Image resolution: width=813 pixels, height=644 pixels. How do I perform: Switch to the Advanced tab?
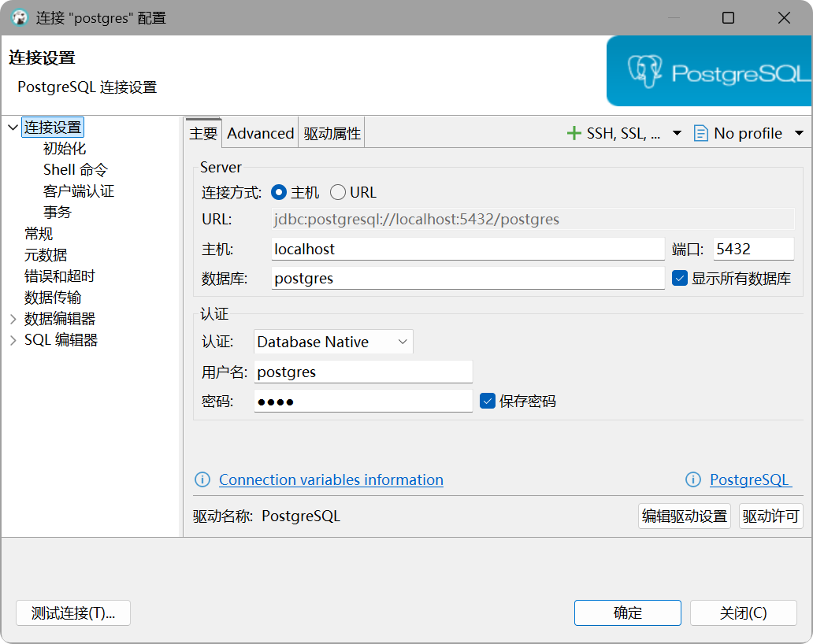pyautogui.click(x=260, y=133)
